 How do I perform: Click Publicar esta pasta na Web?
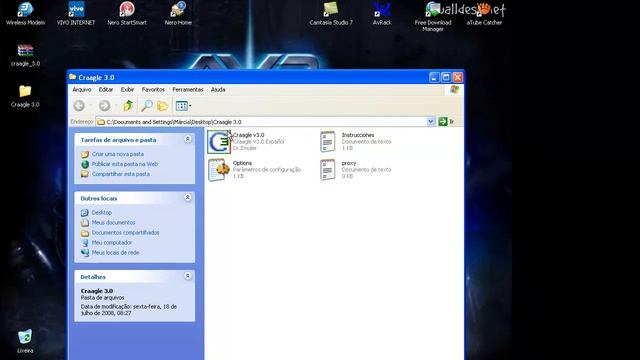124,164
